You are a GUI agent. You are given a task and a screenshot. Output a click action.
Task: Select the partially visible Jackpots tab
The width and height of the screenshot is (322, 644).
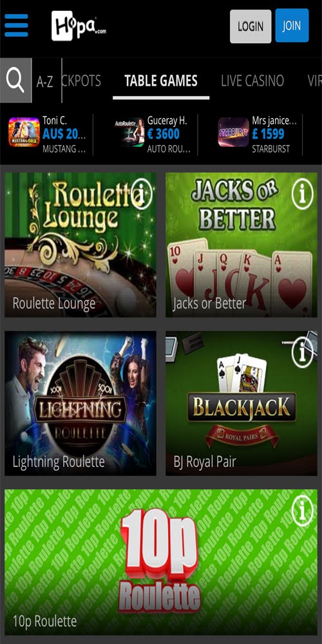pyautogui.click(x=81, y=81)
